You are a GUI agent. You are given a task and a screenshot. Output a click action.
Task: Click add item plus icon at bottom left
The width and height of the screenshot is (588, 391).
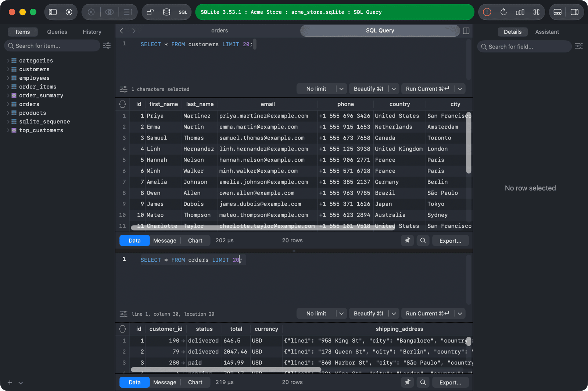(x=10, y=383)
